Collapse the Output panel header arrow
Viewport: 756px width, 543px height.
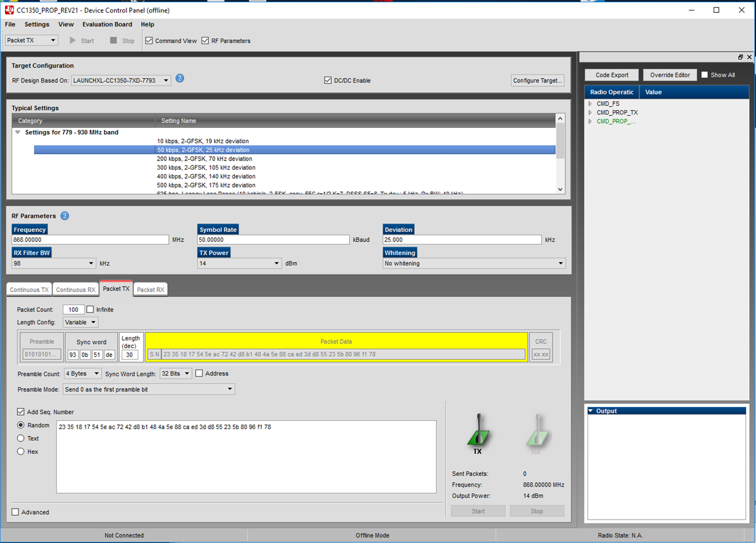(x=591, y=411)
